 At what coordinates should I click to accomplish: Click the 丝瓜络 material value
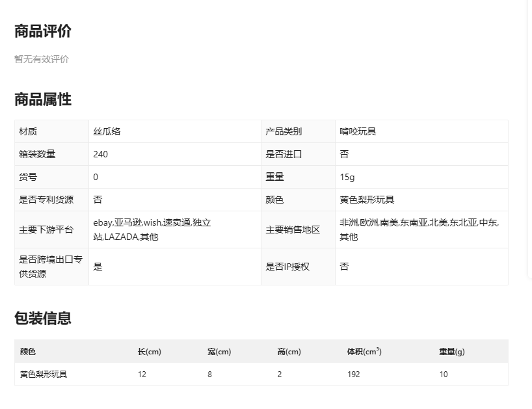[x=107, y=131]
